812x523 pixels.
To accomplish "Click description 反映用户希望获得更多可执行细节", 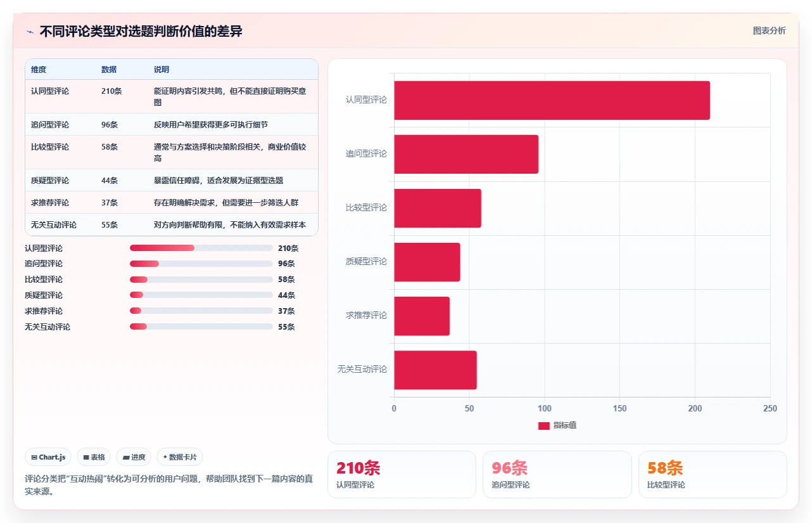I will pos(211,124).
